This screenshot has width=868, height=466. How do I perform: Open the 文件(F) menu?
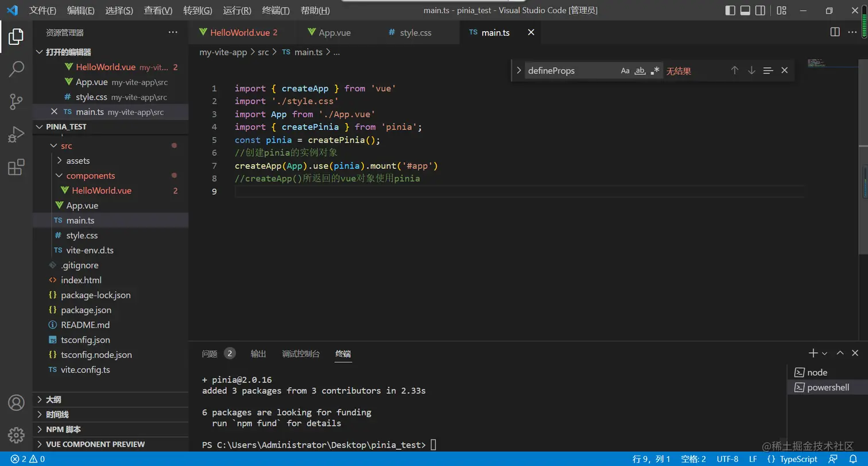coord(43,10)
